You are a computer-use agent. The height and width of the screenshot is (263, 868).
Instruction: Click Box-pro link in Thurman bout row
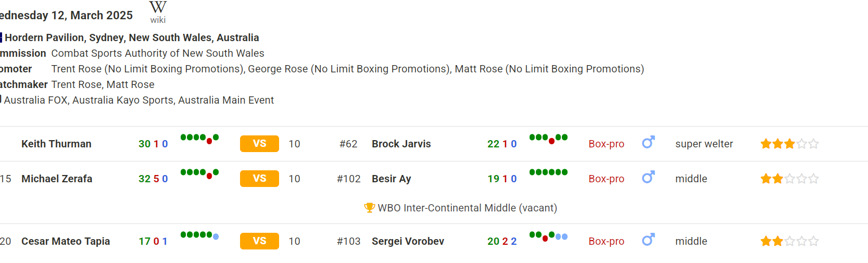point(606,144)
